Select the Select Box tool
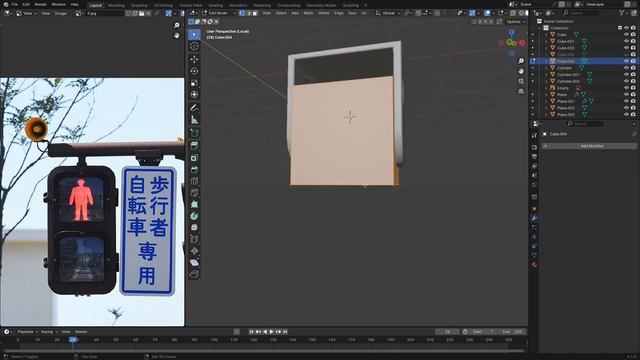The width and height of the screenshot is (640, 360). pos(194,34)
